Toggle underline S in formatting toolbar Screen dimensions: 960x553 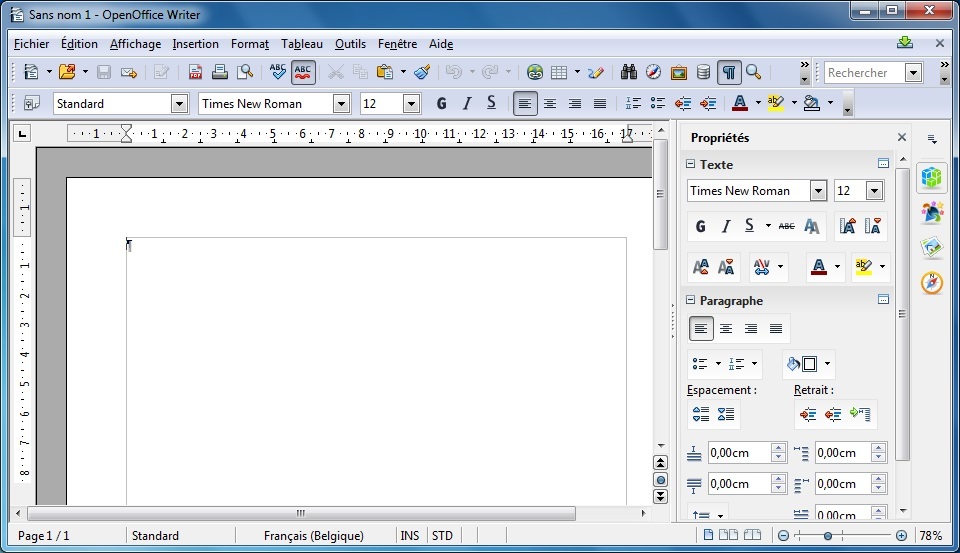491,103
